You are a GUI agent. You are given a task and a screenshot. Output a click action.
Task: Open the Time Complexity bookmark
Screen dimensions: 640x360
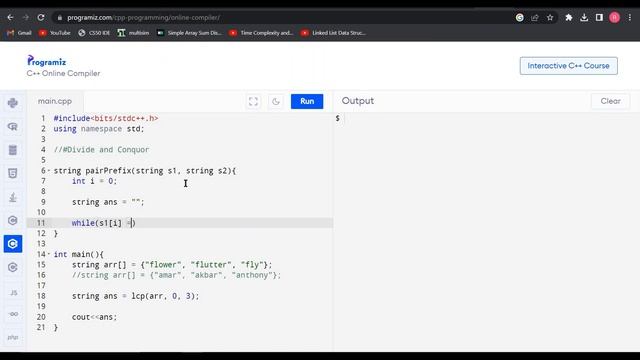tap(261, 33)
